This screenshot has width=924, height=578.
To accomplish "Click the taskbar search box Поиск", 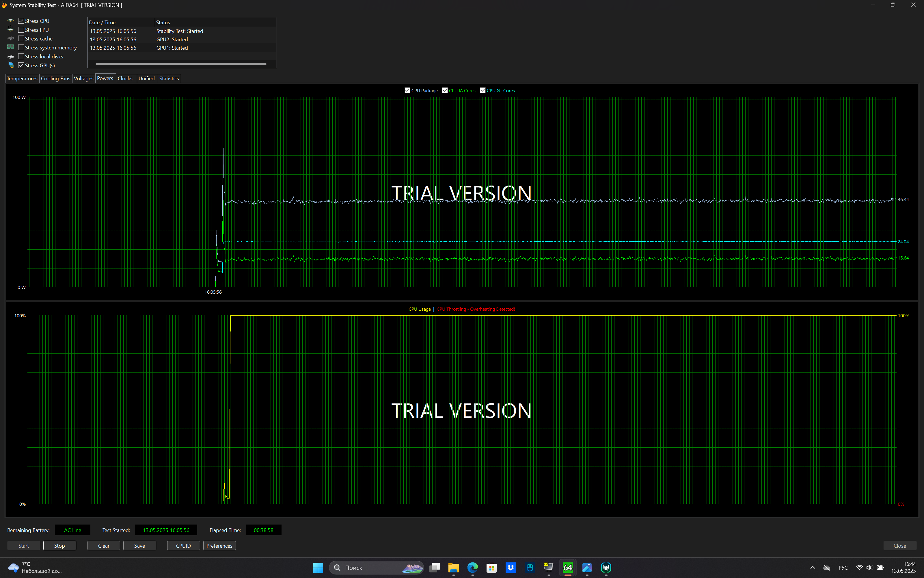I will [x=377, y=568].
